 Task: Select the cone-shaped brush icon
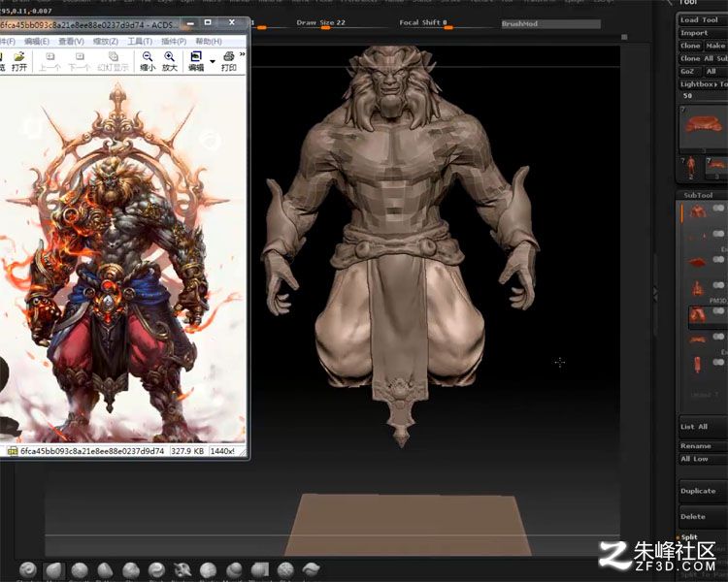(106, 570)
